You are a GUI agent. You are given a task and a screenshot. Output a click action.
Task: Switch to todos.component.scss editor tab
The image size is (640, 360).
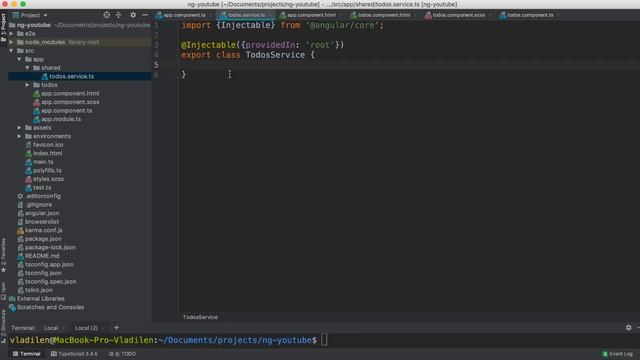pos(459,15)
